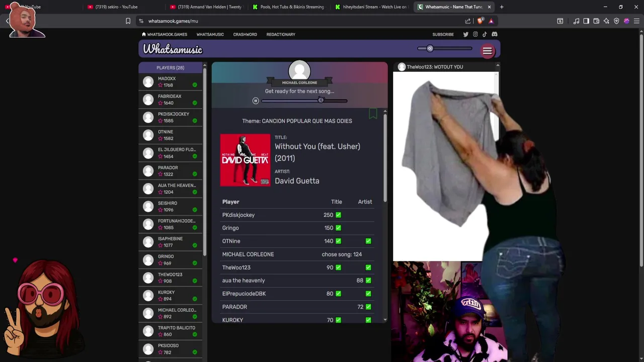Click KUROKY artist checkmark in results

tap(368, 320)
